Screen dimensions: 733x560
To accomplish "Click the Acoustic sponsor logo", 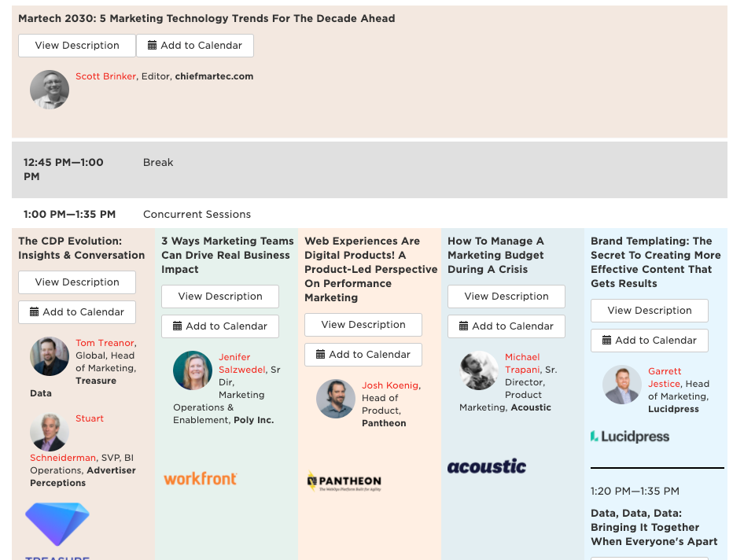I will pyautogui.click(x=487, y=466).
